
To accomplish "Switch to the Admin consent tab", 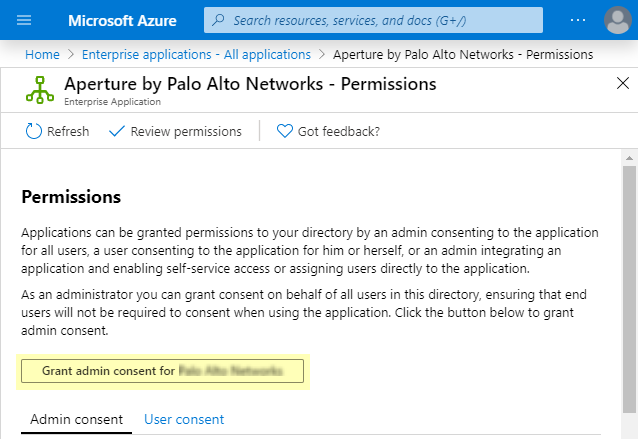I will click(76, 419).
